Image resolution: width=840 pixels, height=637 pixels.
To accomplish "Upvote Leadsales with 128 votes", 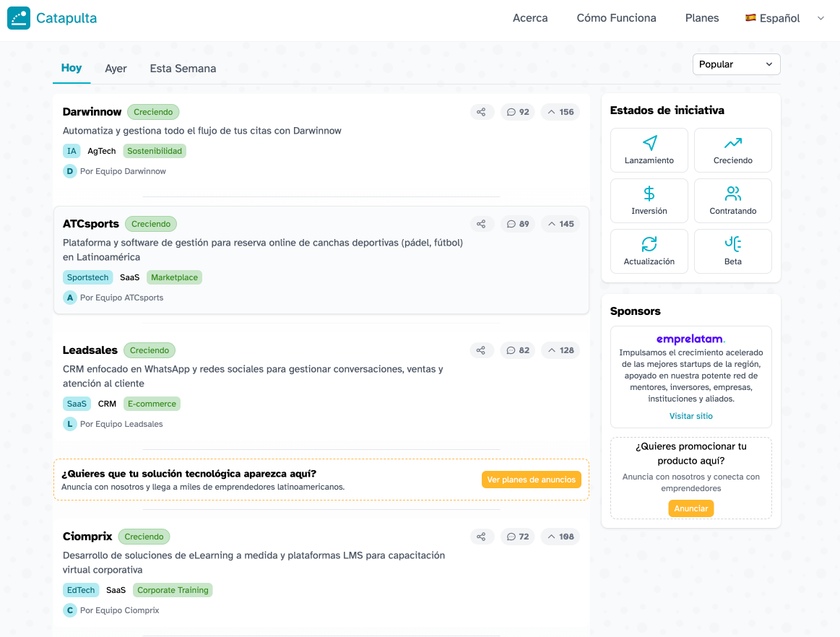I will [x=560, y=350].
